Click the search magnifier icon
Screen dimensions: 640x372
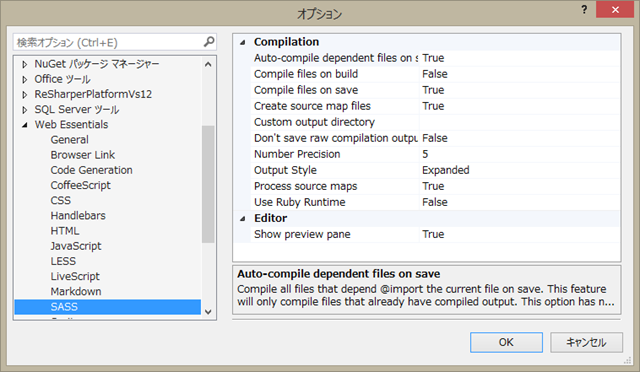tap(209, 42)
